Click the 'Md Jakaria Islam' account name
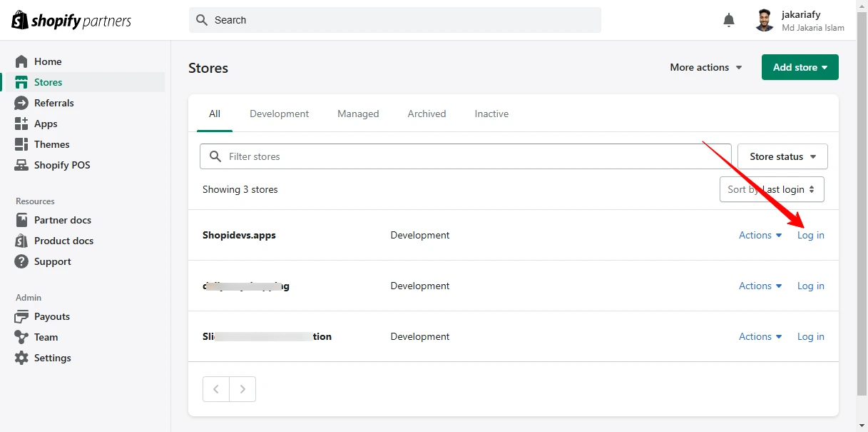 coord(813,28)
